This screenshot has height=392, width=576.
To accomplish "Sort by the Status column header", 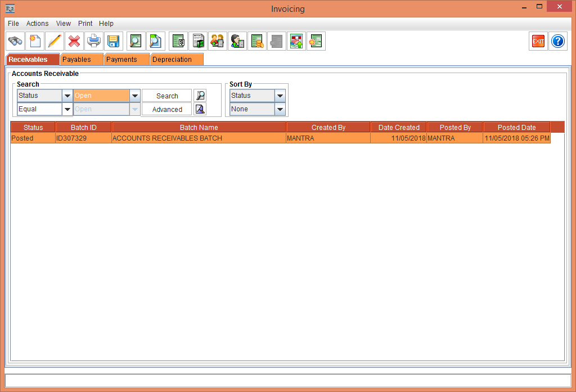I will (x=33, y=127).
